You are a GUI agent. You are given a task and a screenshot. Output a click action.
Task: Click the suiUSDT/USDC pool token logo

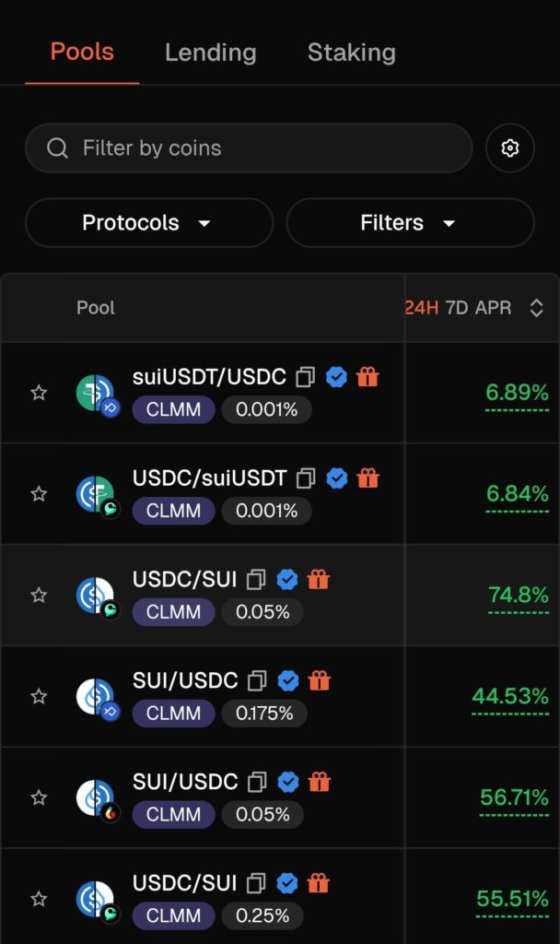(x=96, y=394)
